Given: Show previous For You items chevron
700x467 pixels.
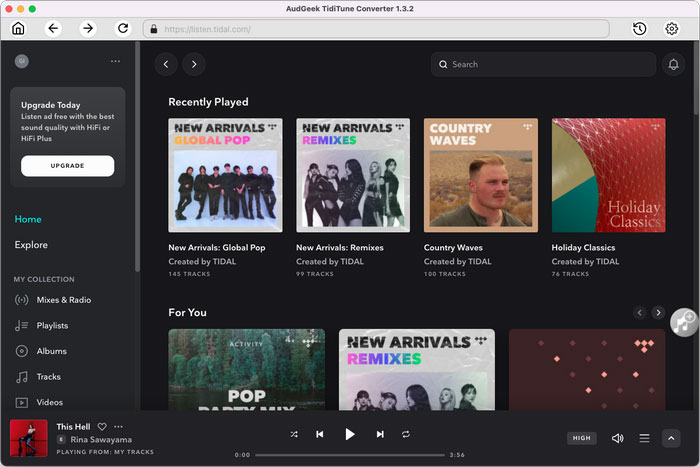Looking at the screenshot, I should click(x=639, y=313).
